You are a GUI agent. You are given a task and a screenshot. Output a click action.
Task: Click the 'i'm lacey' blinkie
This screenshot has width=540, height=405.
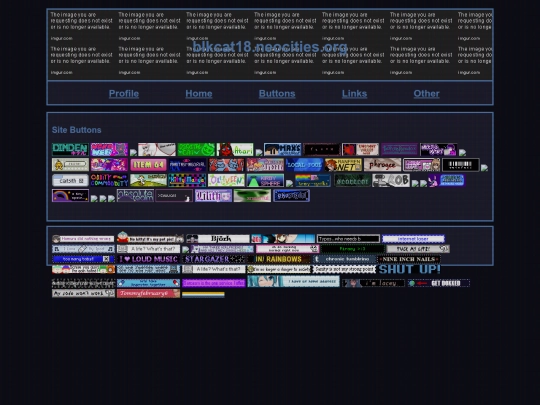click(373, 283)
